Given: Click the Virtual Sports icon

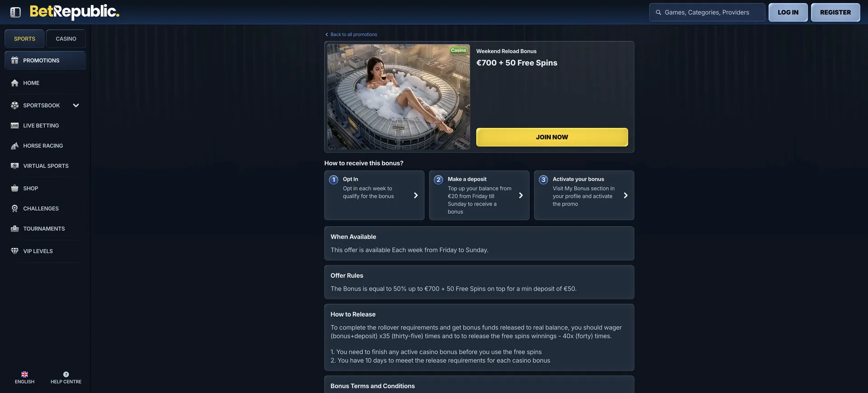Looking at the screenshot, I should [15, 166].
